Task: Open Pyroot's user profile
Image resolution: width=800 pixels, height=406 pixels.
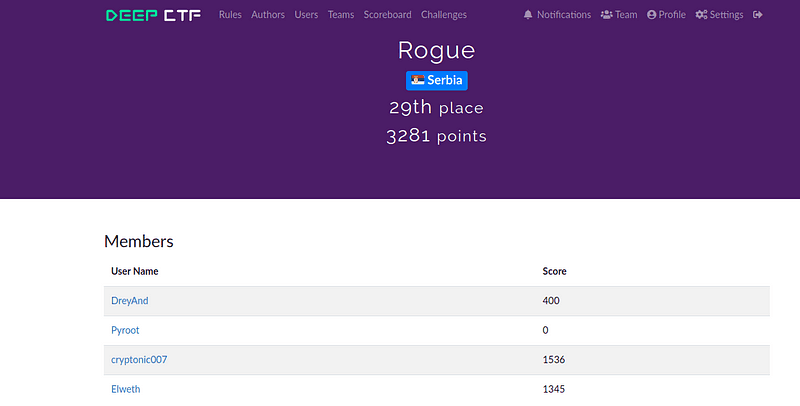Action: (126, 330)
